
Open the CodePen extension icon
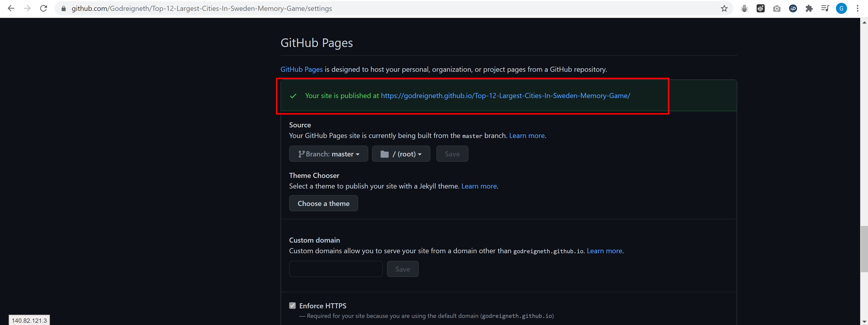(760, 8)
